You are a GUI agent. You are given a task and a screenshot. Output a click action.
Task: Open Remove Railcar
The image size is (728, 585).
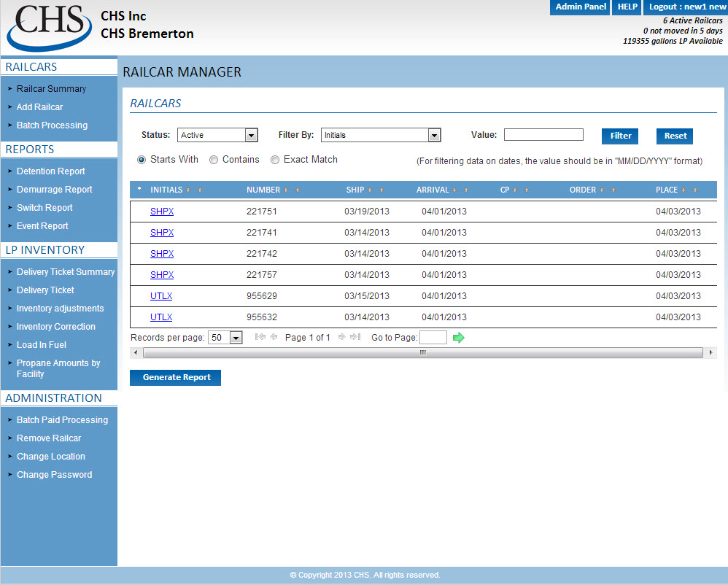(49, 438)
